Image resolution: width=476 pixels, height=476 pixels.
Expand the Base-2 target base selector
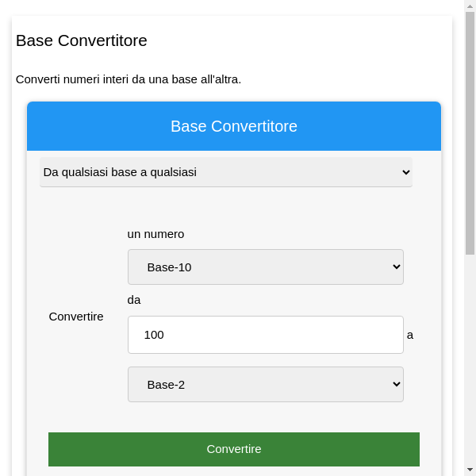click(265, 385)
